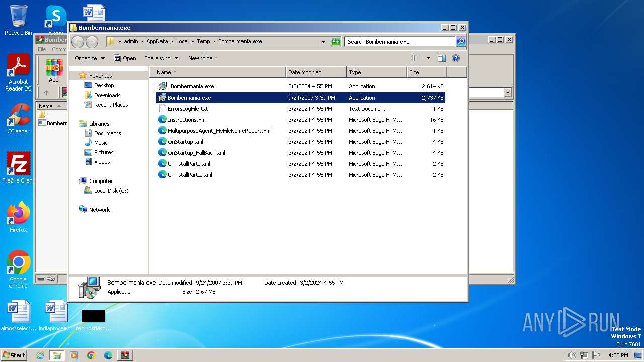Screen dimensions: 644x362
Task: Sort by the Size column header
Action: [427, 72]
